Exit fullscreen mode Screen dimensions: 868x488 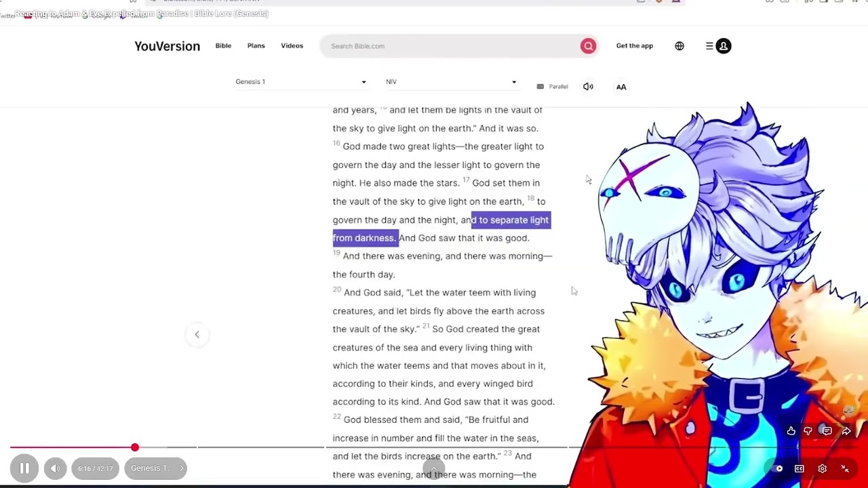pyautogui.click(x=845, y=468)
